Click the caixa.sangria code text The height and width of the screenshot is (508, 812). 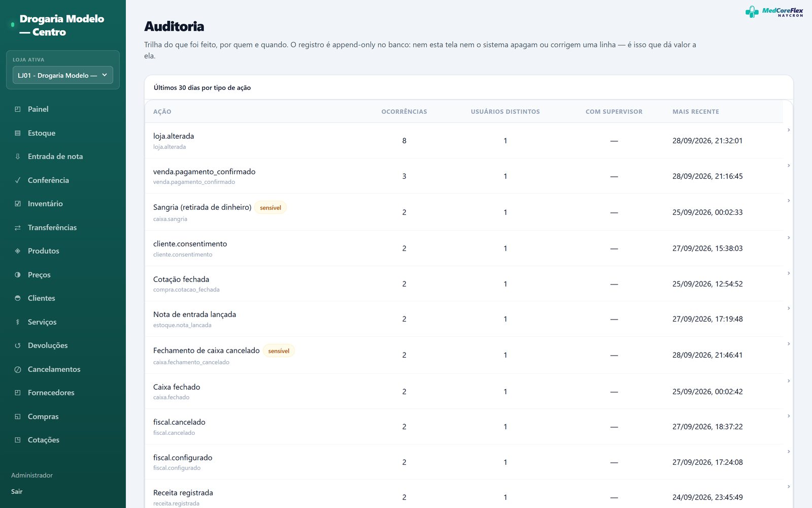(170, 219)
